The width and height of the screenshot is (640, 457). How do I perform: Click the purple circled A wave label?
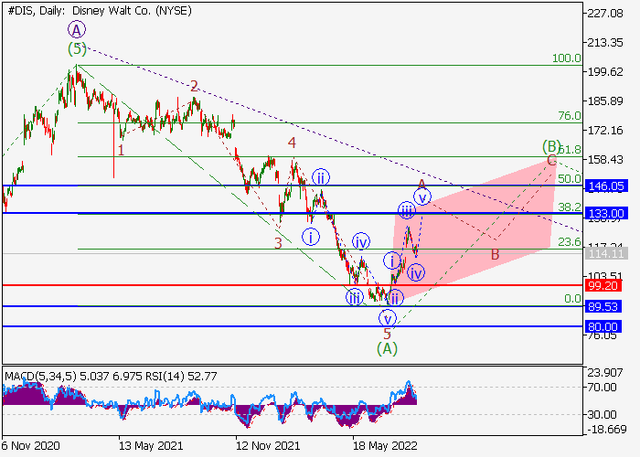tap(77, 30)
